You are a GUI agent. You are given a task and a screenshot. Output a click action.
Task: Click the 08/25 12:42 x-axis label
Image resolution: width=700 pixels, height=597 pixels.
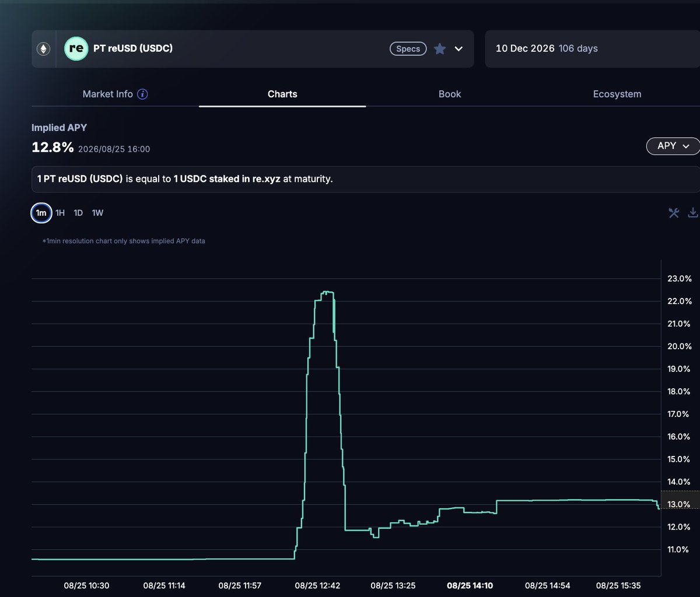(317, 585)
